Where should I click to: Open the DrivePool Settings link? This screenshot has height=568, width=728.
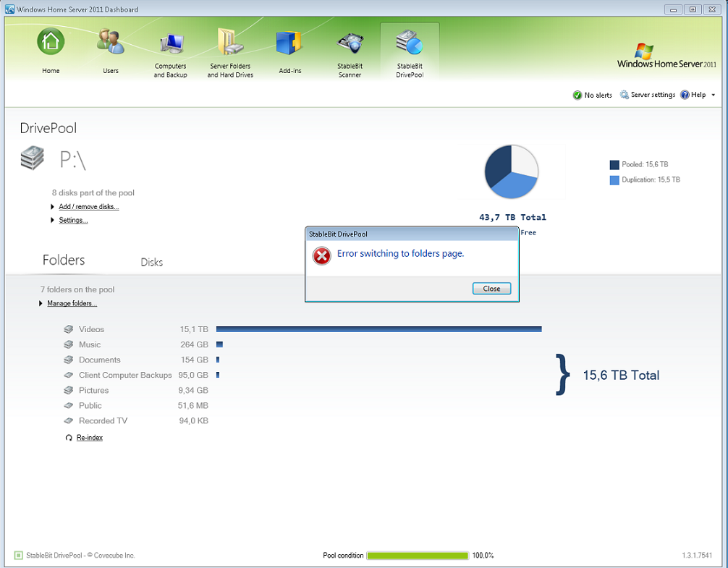[73, 220]
